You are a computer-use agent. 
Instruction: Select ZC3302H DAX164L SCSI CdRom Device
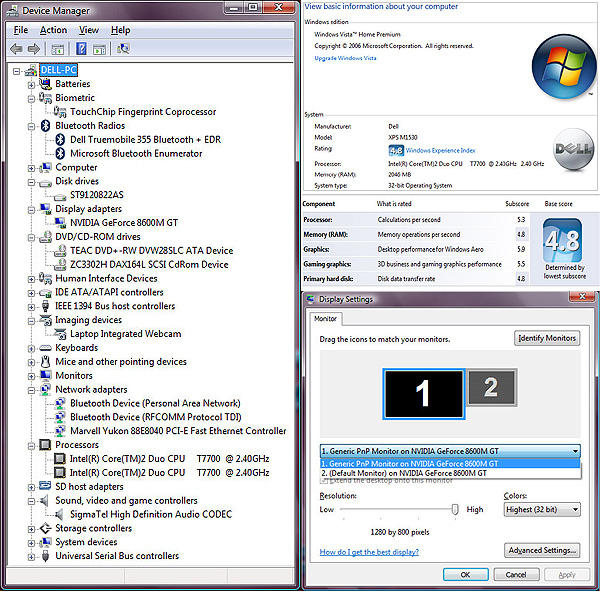click(149, 265)
